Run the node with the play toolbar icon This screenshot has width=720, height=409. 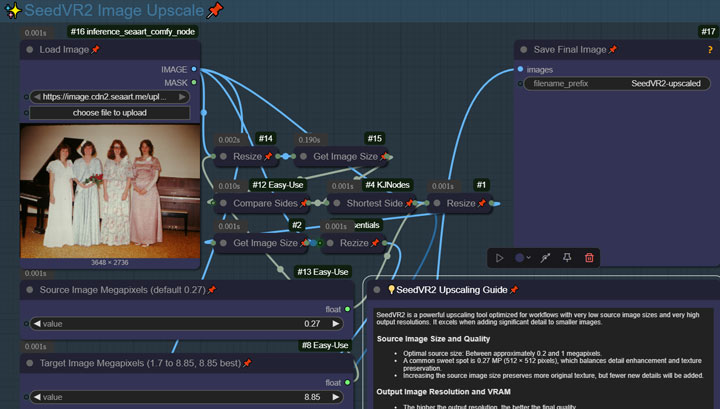tap(500, 258)
